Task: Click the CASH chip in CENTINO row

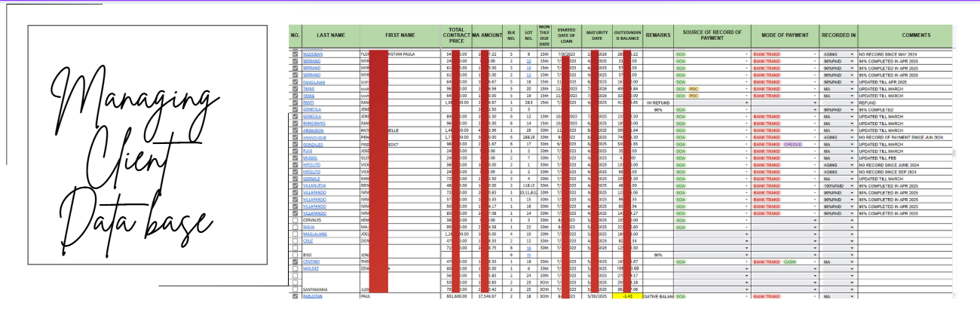Action: click(789, 261)
